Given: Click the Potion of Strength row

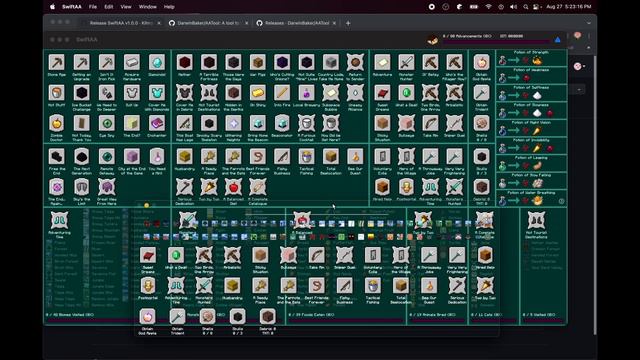Looking at the screenshot, I should click(531, 59).
